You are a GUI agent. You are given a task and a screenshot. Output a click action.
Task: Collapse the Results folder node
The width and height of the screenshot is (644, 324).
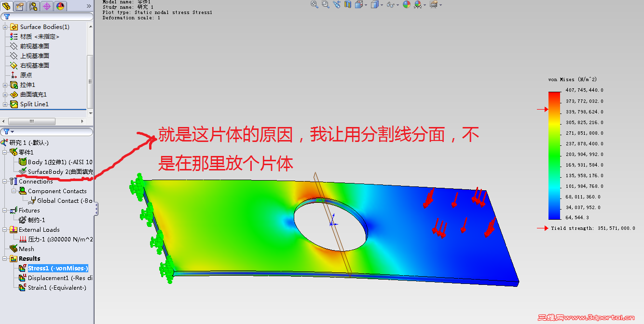tap(5, 259)
